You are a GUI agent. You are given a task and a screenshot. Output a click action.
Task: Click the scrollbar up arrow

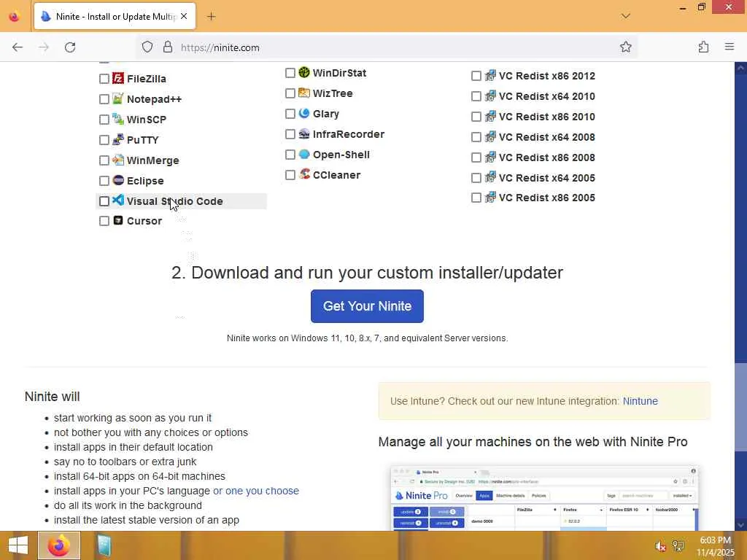tap(740, 68)
